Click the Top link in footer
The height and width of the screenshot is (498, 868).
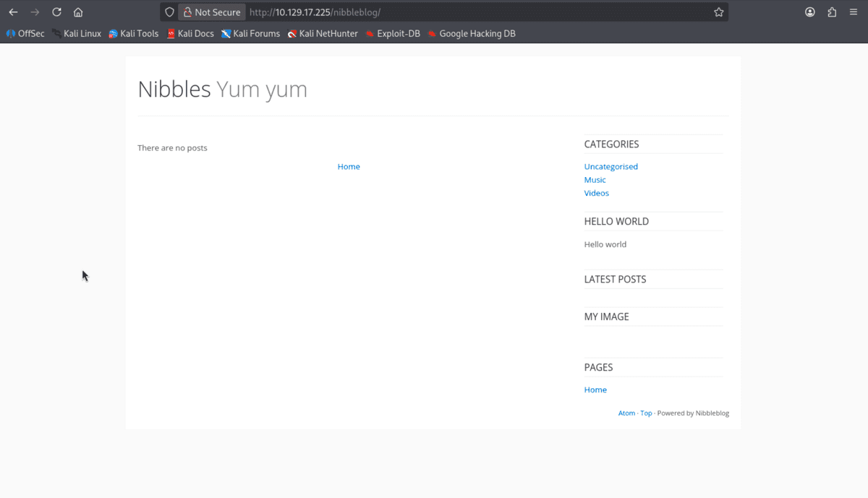[646, 413]
